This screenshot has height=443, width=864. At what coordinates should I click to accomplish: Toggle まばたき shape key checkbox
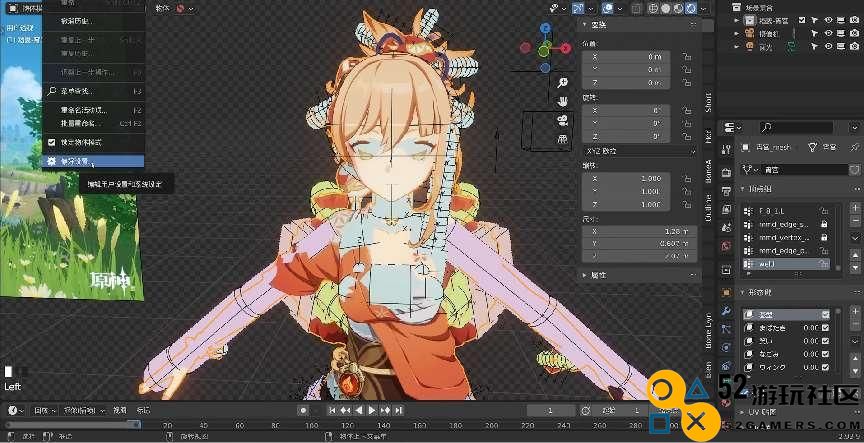click(825, 328)
